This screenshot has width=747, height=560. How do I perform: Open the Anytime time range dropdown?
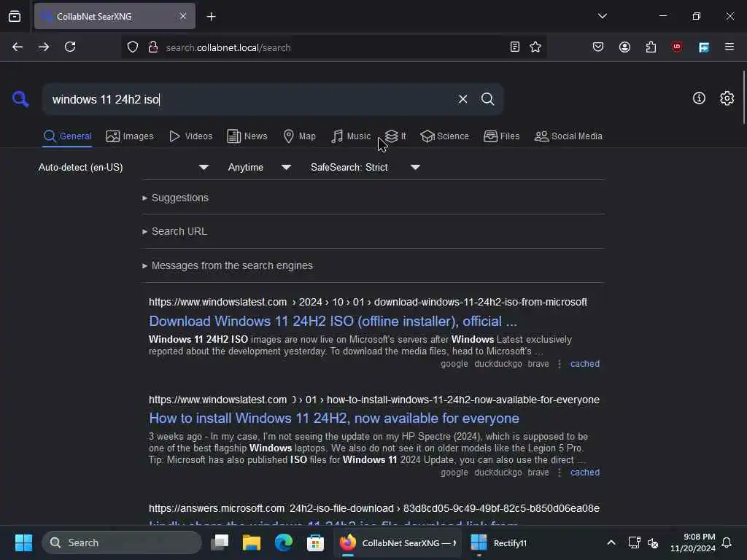pos(260,168)
